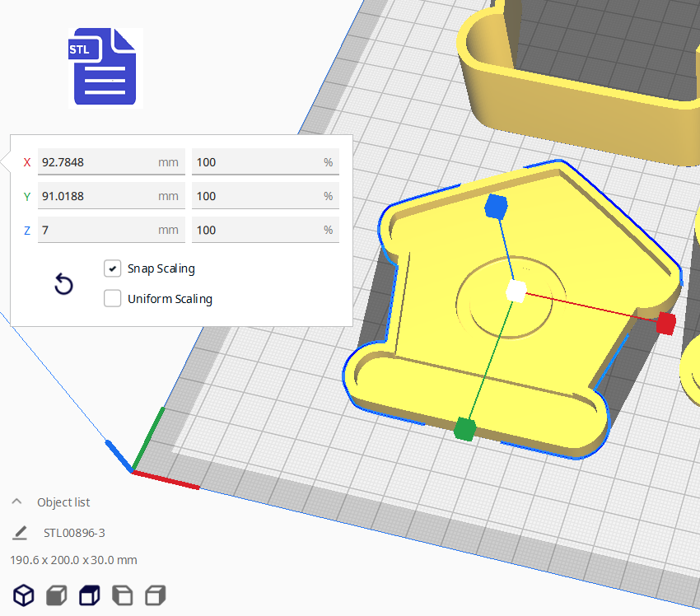Click the X dimension mm field
Screen dimensions: 700x616
(x=97, y=162)
